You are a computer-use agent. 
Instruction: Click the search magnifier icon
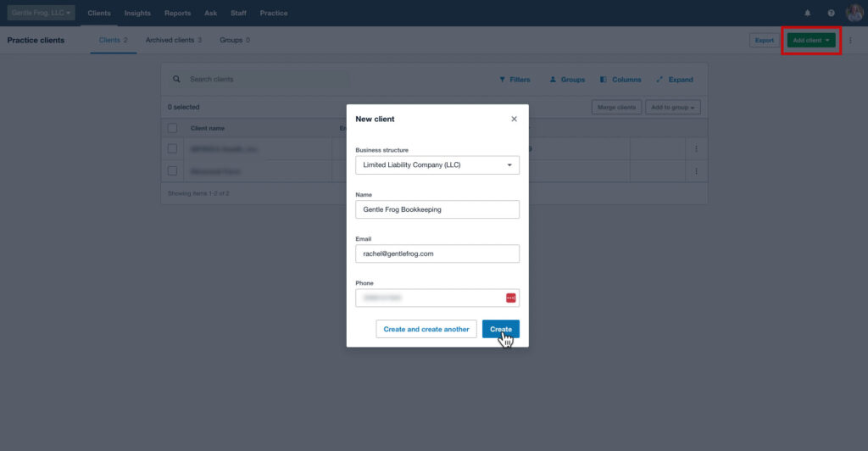(x=176, y=79)
